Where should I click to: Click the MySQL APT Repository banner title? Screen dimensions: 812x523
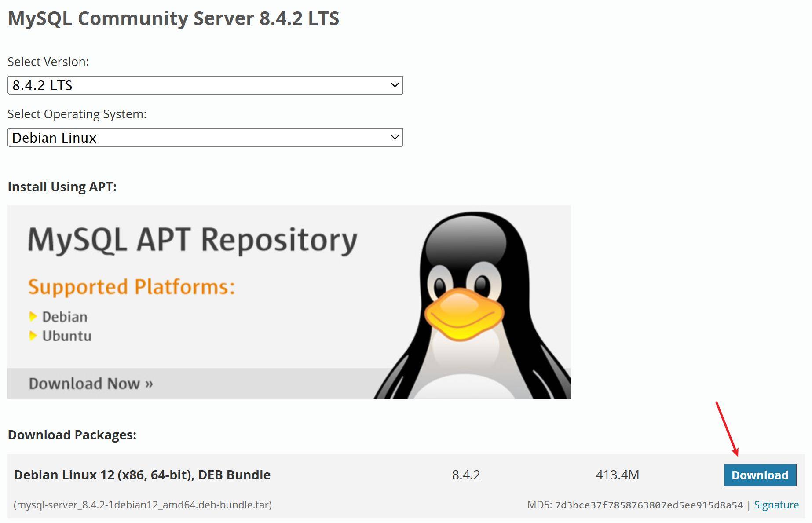tap(193, 240)
